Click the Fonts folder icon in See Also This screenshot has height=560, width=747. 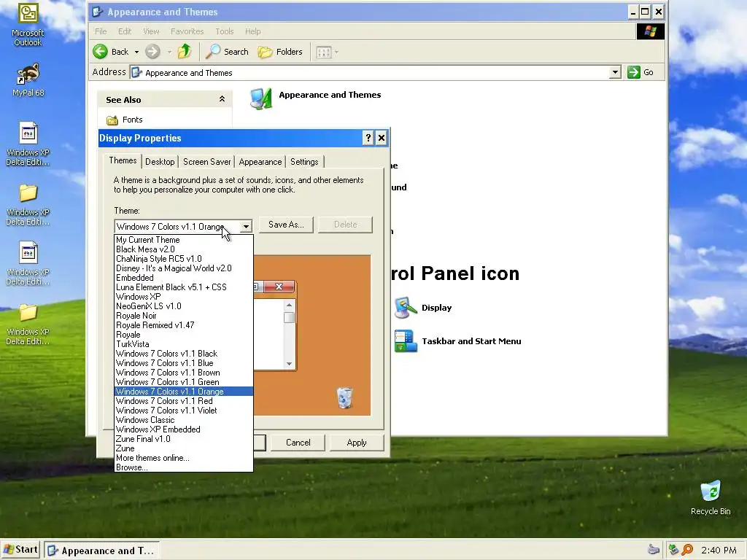tap(112, 120)
